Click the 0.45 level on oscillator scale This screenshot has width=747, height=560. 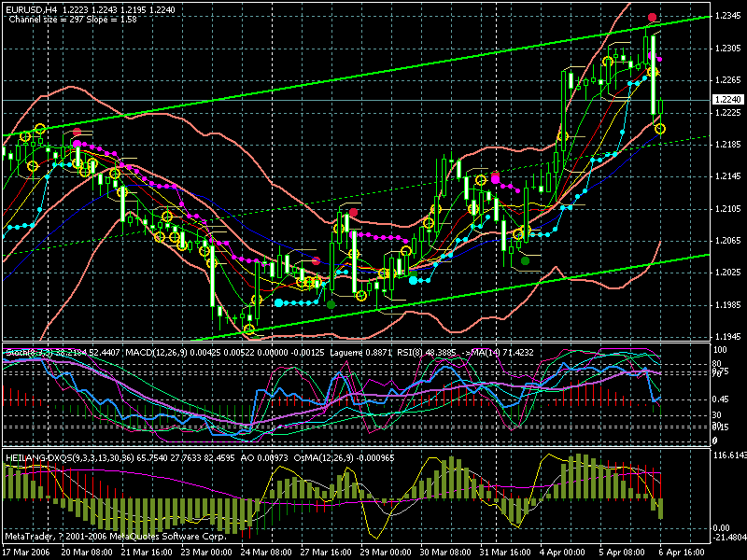tap(720, 399)
